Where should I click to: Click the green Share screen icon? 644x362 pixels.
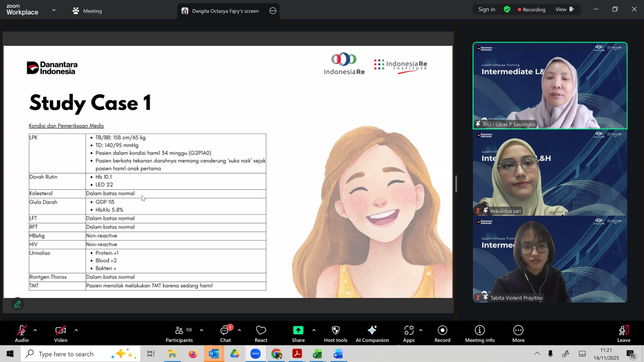pos(298,330)
